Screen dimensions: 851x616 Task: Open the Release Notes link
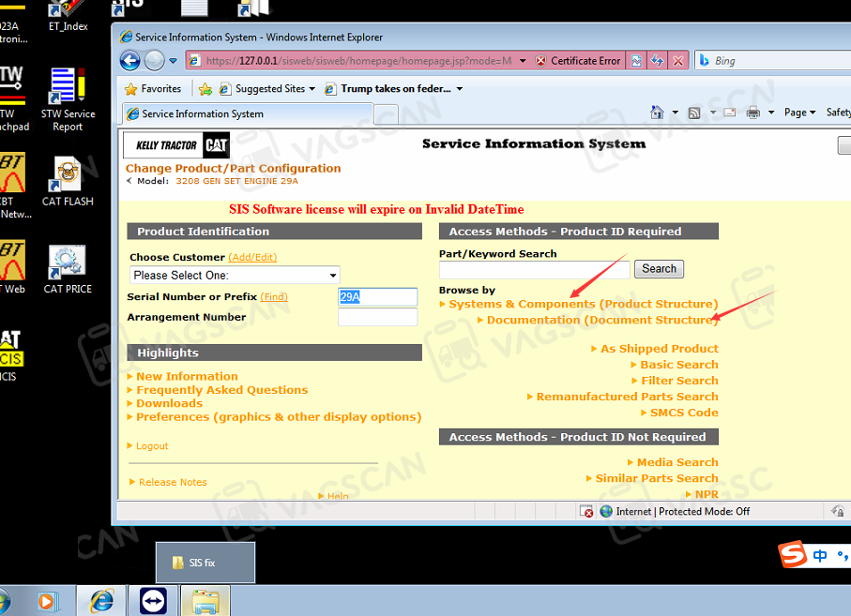[173, 482]
